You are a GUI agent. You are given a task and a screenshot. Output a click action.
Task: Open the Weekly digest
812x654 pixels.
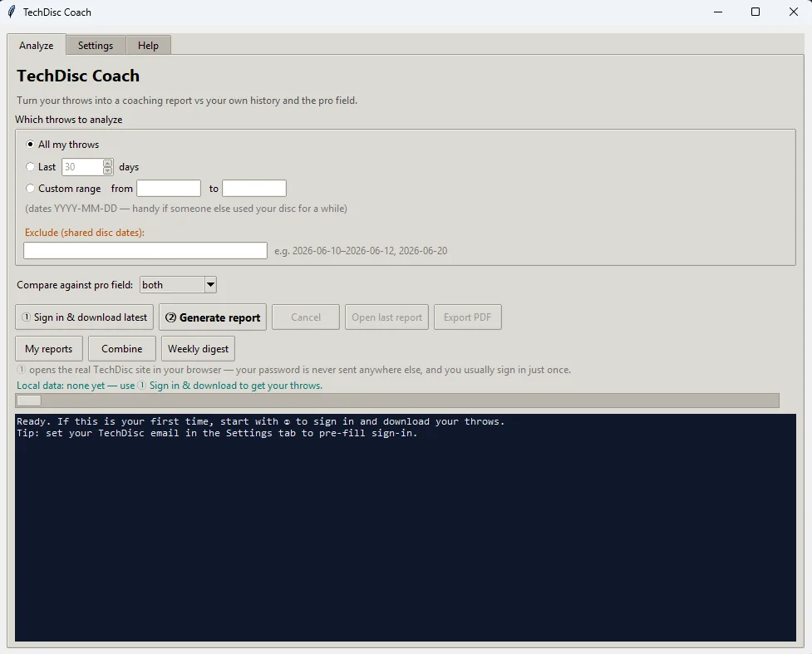198,348
